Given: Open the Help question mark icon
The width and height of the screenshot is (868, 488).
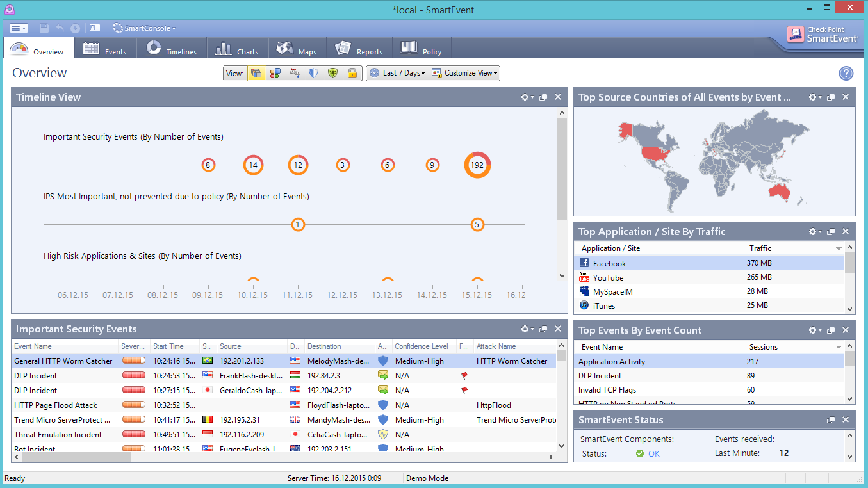Looking at the screenshot, I should pos(846,74).
